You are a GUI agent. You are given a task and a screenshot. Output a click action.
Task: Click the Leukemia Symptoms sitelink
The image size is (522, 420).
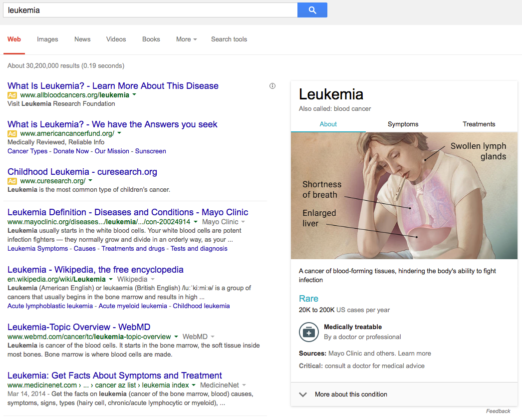point(37,249)
